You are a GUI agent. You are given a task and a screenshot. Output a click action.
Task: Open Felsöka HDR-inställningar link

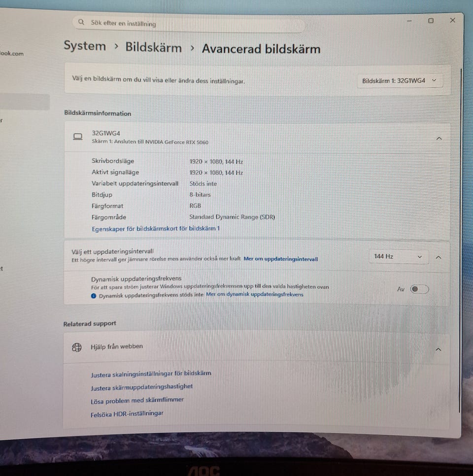[x=127, y=414]
